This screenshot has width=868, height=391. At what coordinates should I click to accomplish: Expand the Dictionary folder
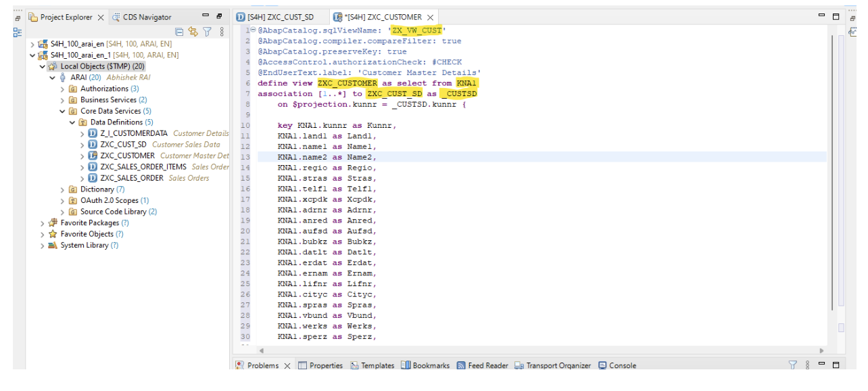(62, 189)
